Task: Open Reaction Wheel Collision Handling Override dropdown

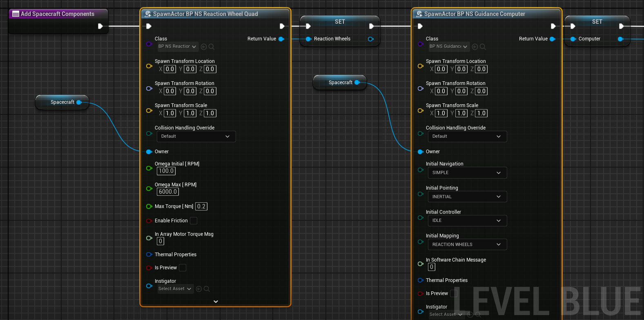Action: pos(196,137)
